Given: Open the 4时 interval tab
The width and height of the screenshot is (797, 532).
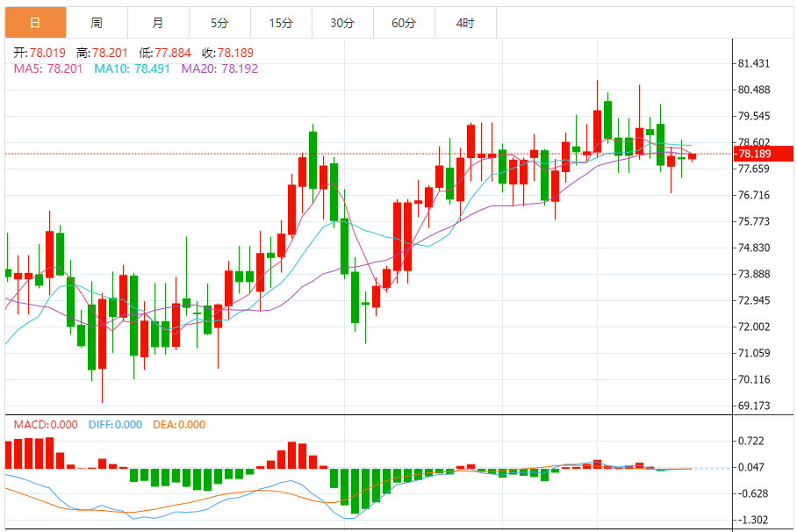Looking at the screenshot, I should [x=465, y=23].
